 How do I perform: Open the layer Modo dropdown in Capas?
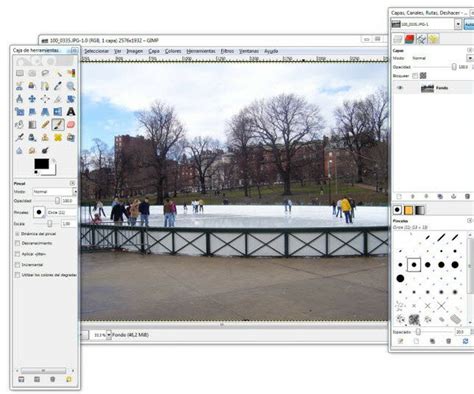[470, 58]
